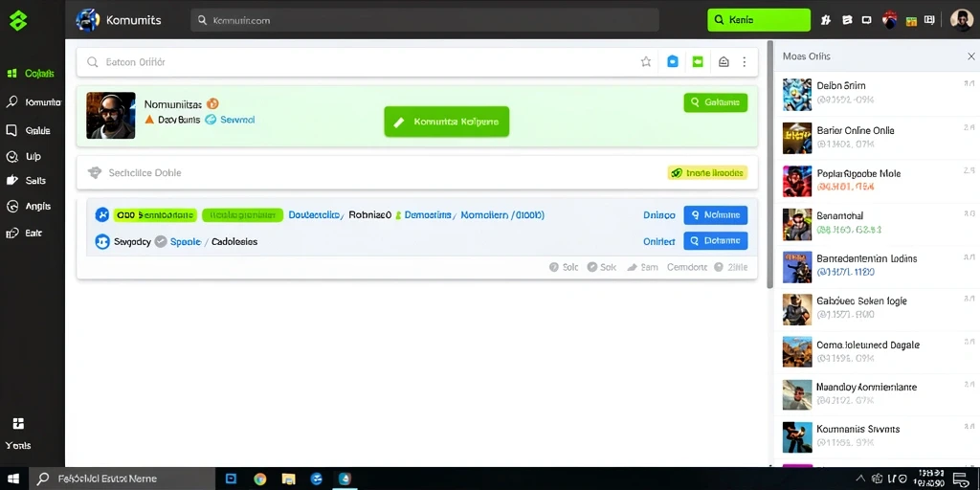
Task: Open Komunita search item in the left sidebar
Action: [32, 101]
